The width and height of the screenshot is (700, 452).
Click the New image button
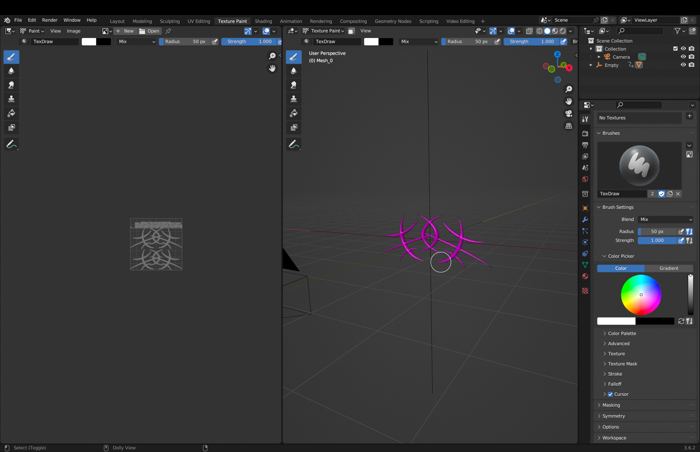pos(125,31)
